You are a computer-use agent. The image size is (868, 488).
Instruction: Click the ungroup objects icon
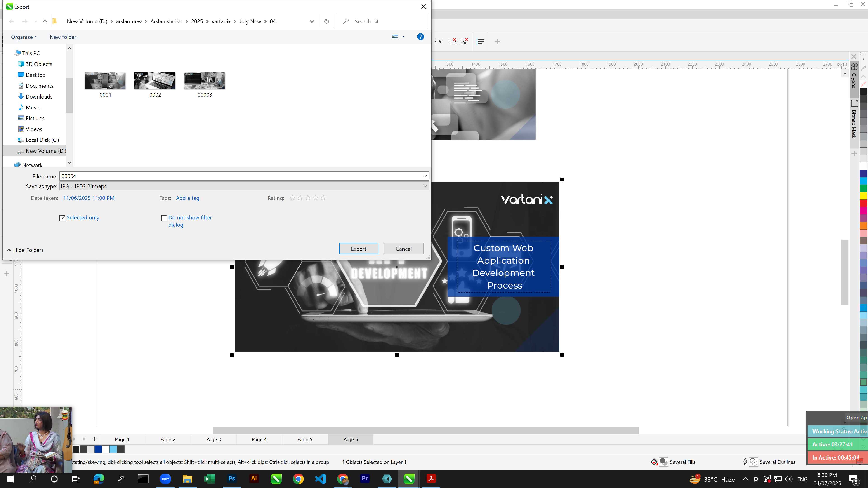pyautogui.click(x=452, y=42)
